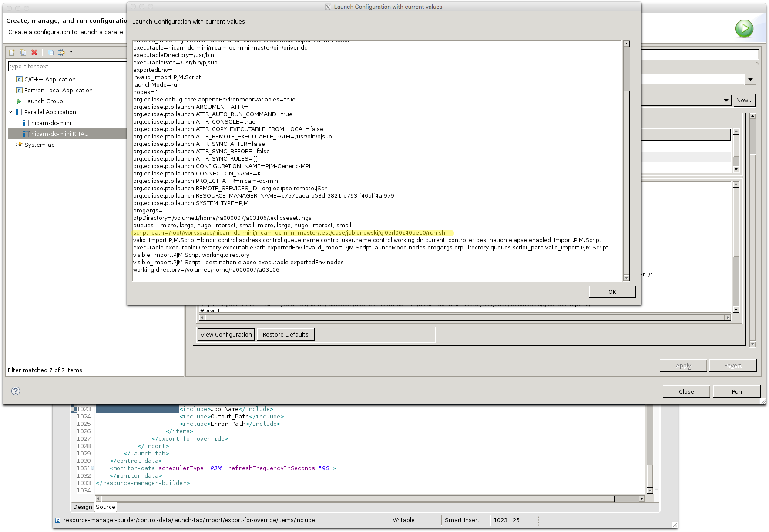
Task: Delete selected launch configuration with red X
Action: (x=34, y=52)
